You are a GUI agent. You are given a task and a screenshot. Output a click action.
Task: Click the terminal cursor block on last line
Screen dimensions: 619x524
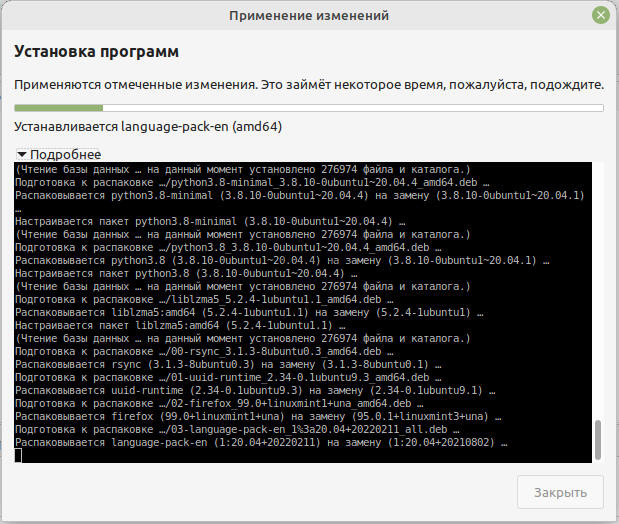pyautogui.click(x=18, y=455)
